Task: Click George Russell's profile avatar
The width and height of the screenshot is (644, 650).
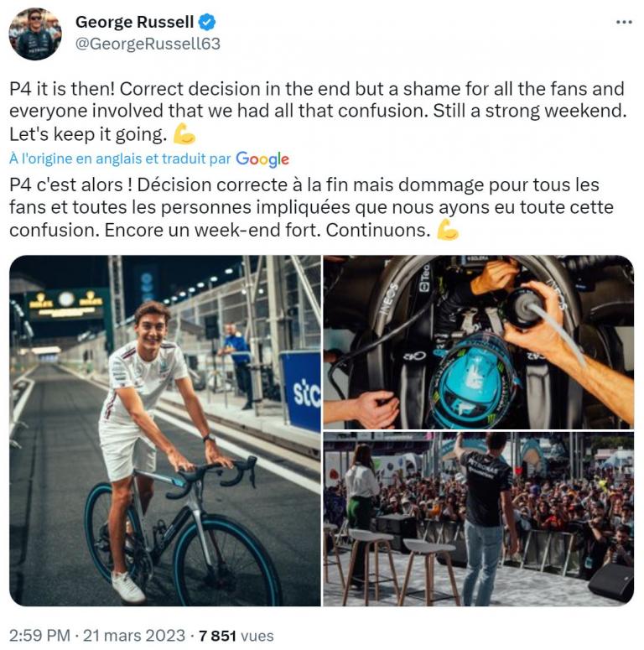Action: click(34, 34)
